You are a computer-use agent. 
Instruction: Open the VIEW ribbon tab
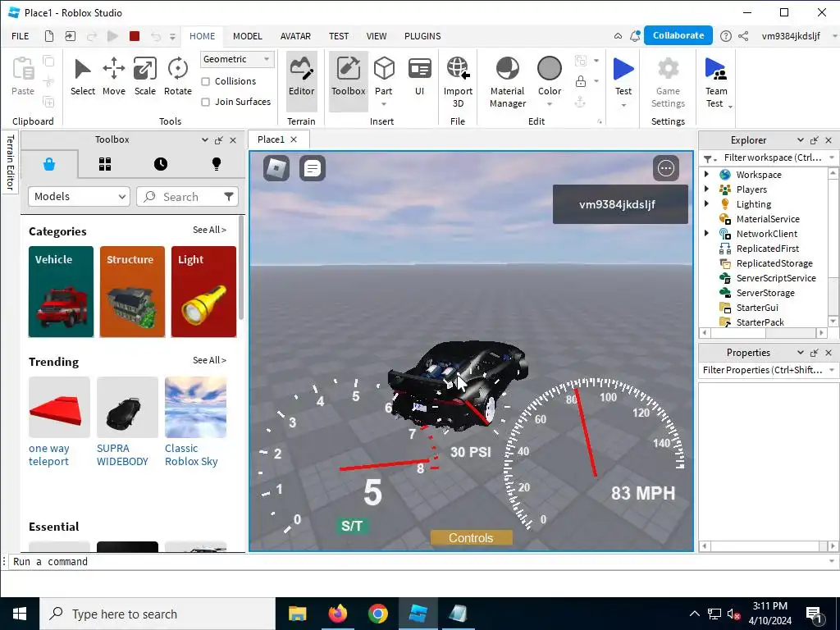tap(376, 36)
